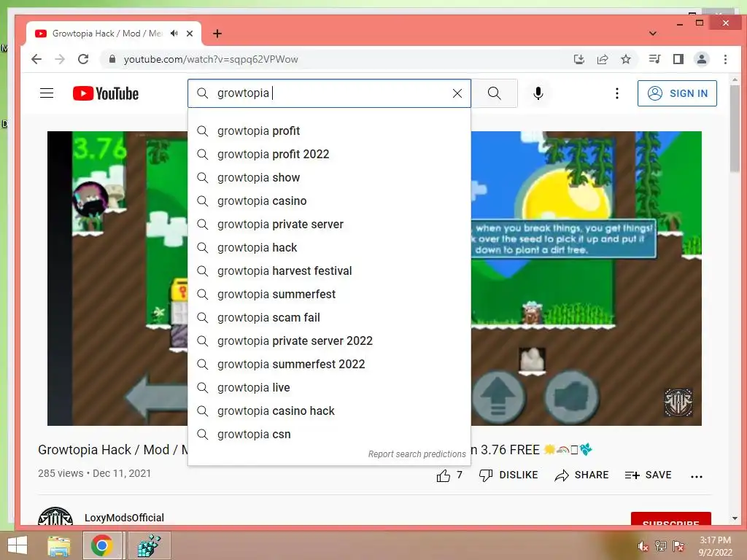Reload the current page
747x560 pixels.
tap(83, 59)
